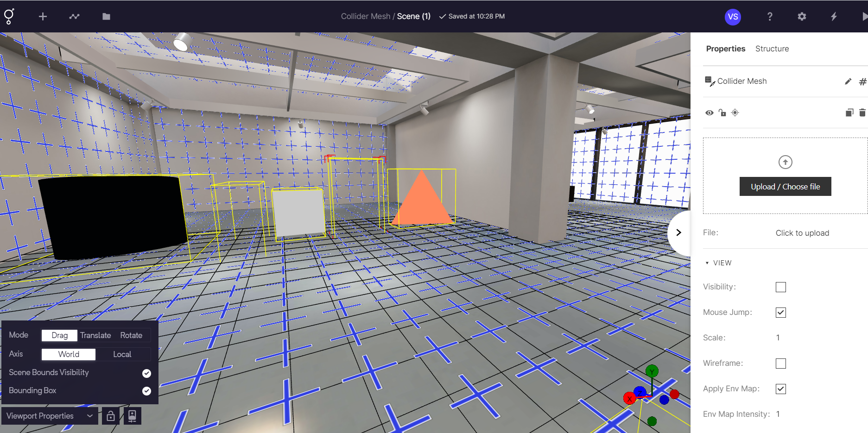Click the Collider Mesh type icon

(x=710, y=82)
